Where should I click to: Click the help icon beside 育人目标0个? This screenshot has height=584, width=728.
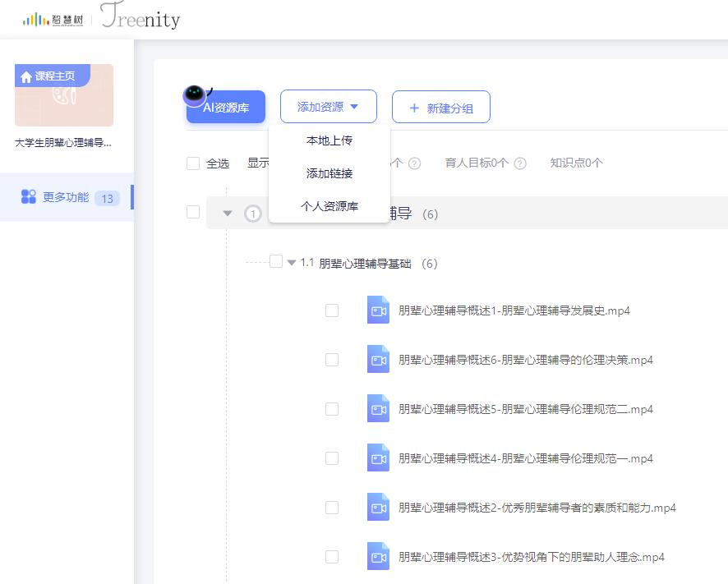(520, 163)
